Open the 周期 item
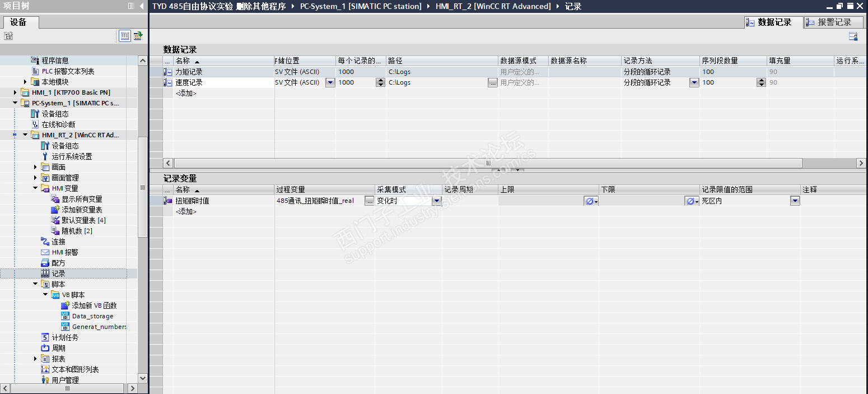Screen dimensions: 868x394 click(58, 348)
